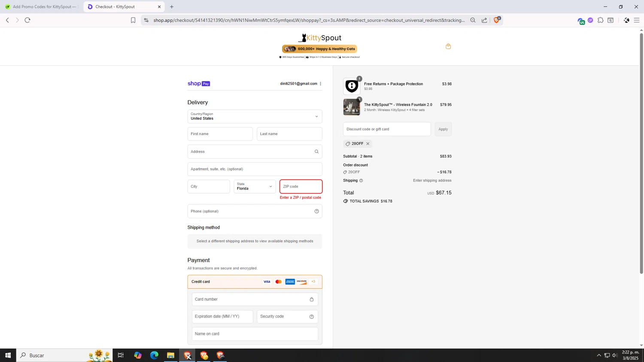
Task: Click the City field
Action: (x=209, y=187)
